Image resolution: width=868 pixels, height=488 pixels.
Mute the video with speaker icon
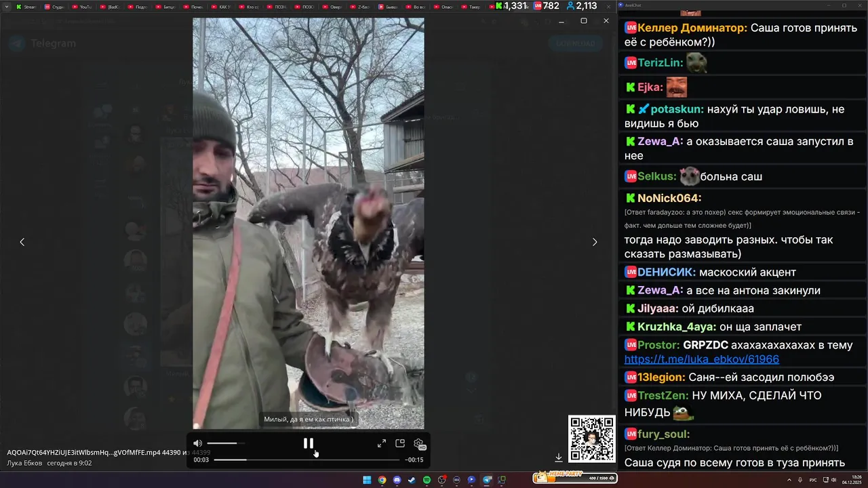pos(197,443)
